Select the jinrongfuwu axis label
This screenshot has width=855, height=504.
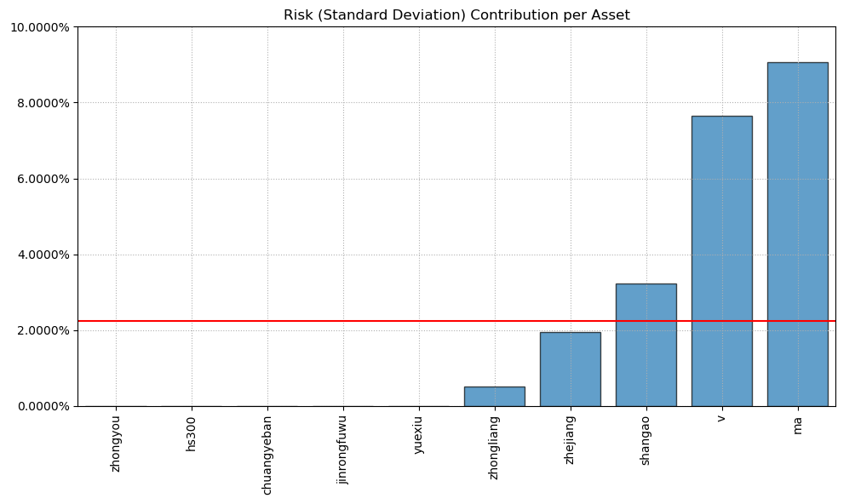pyautogui.click(x=342, y=450)
